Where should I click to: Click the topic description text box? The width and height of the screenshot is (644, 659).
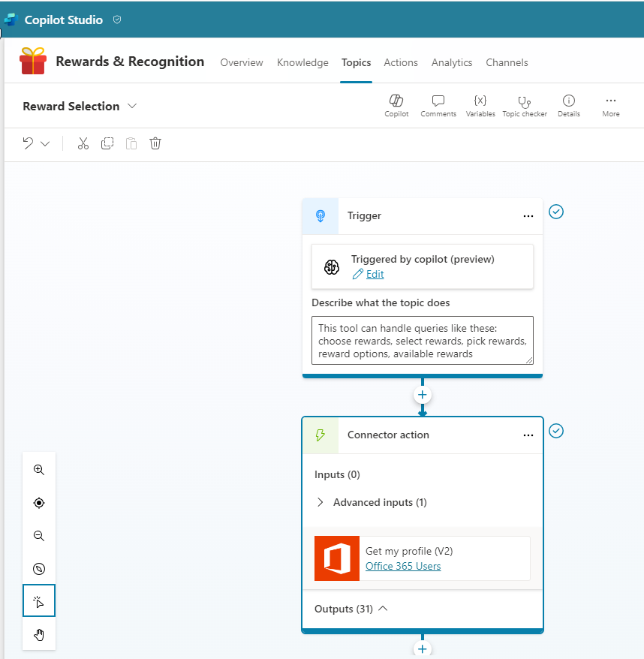(x=422, y=340)
